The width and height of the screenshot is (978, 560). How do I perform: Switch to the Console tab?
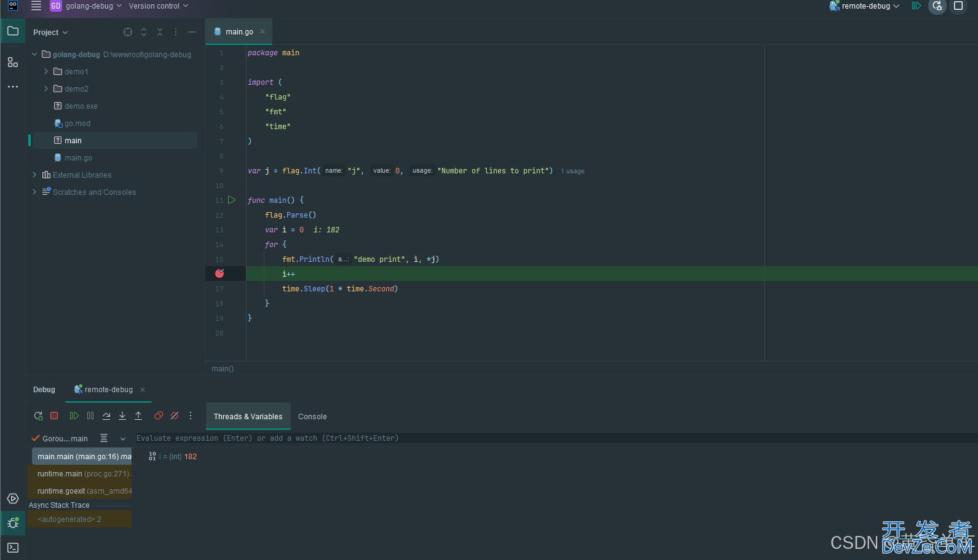[x=312, y=417]
